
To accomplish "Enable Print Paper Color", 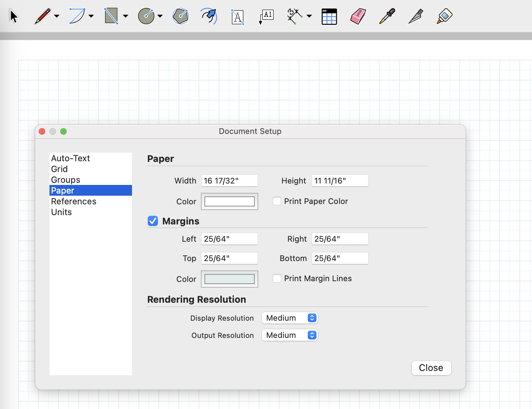I will pos(277,201).
